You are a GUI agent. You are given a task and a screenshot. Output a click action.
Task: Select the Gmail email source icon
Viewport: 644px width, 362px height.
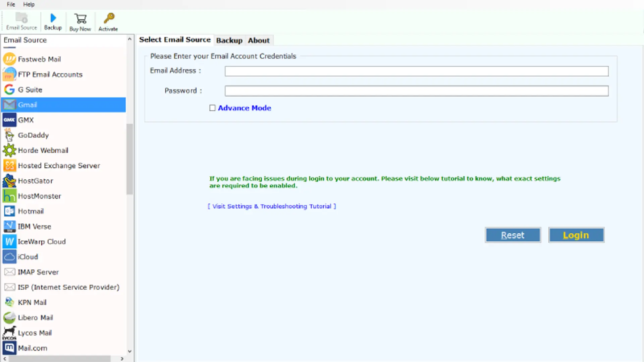point(9,105)
